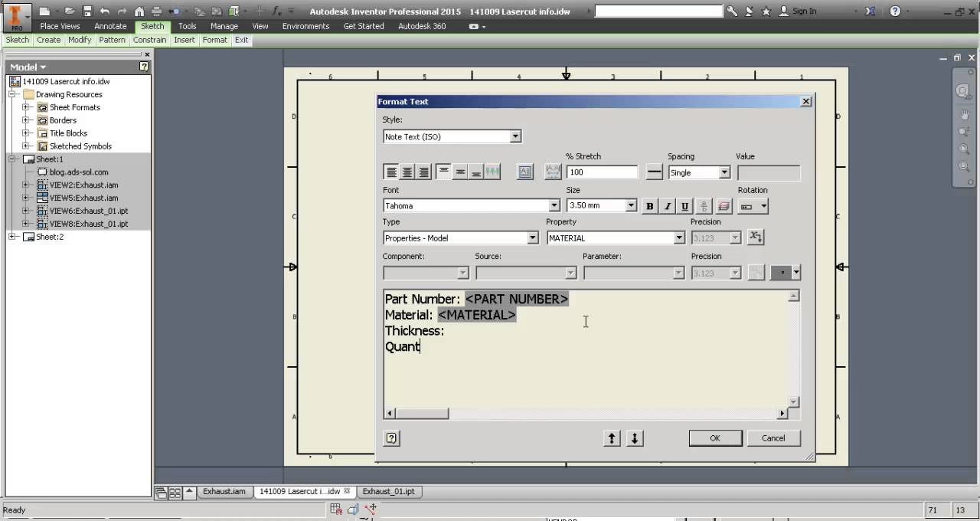The image size is (980, 521).
Task: Click the horizontal scrollbar thumb in text editor
Action: click(x=422, y=414)
